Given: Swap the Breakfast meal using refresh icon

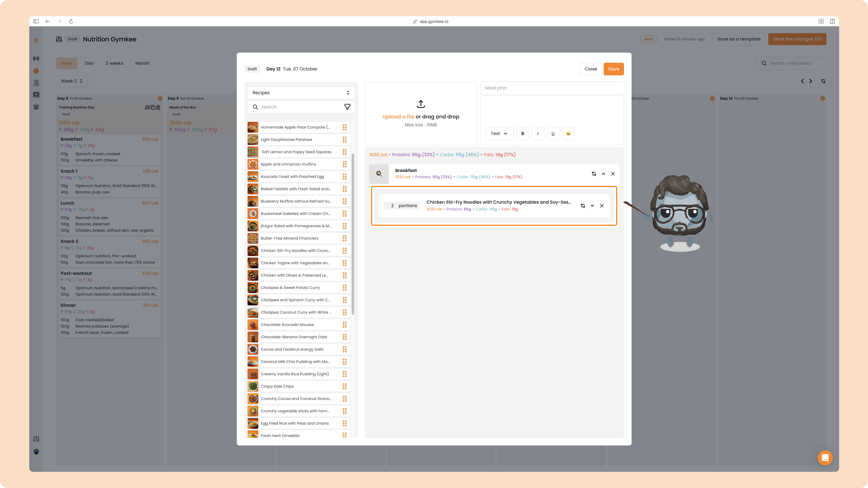Looking at the screenshot, I should tap(594, 174).
